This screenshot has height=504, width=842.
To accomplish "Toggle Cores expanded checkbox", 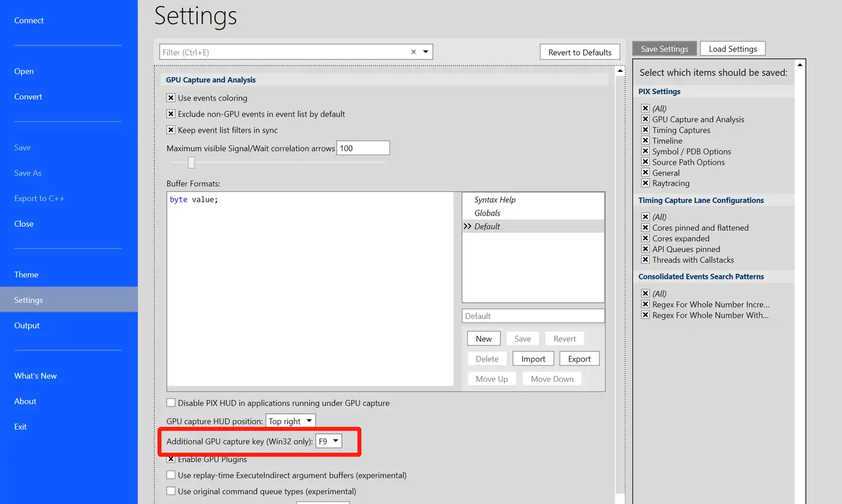I will pos(646,238).
